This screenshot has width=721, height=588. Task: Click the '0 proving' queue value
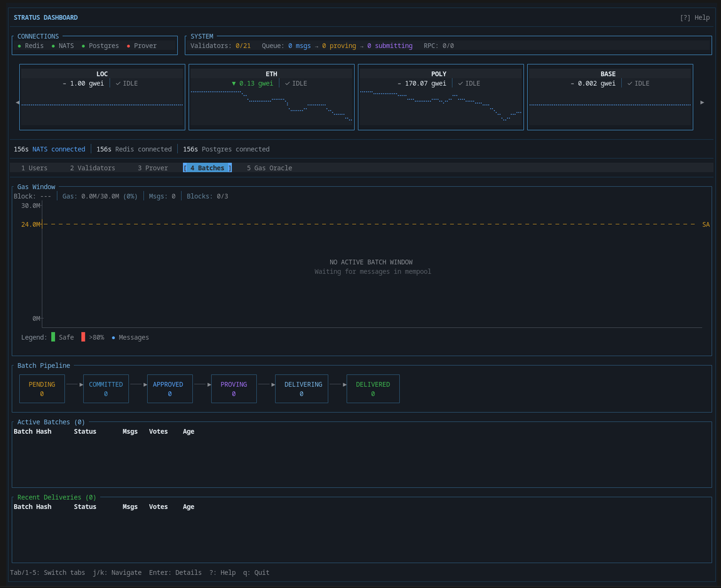coord(339,46)
